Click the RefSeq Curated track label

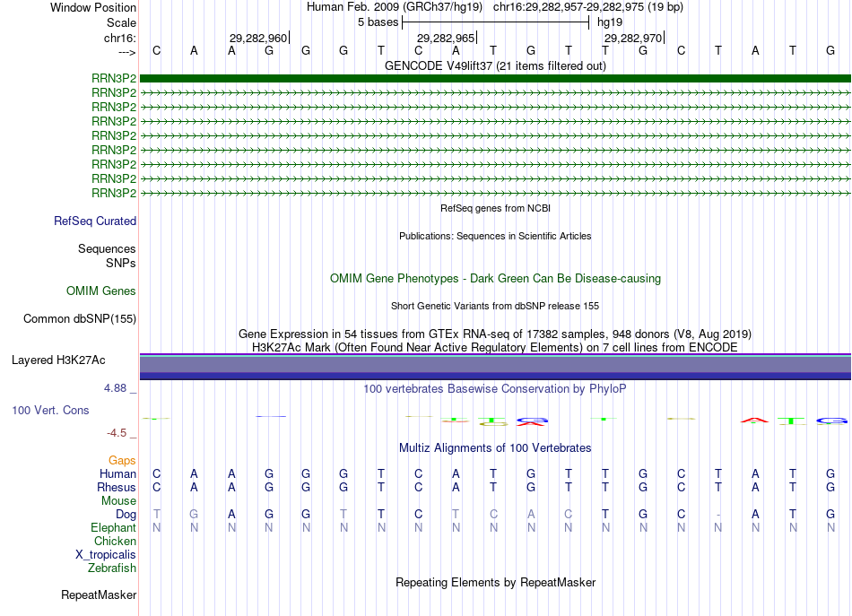click(94, 221)
